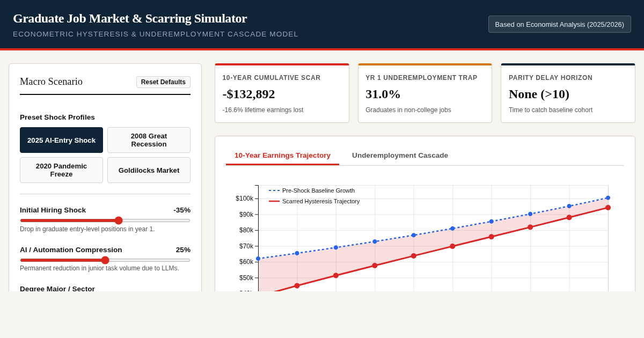Switch to the Underemployment Cascade tab
Image resolution: width=644 pixels, height=338 pixels.
[400, 155]
